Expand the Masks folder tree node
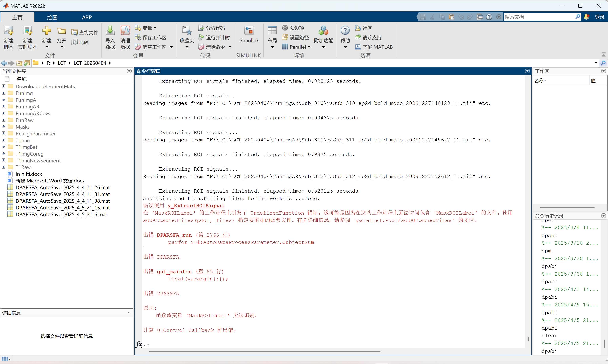Screen dimensions: 608x364 3,127
